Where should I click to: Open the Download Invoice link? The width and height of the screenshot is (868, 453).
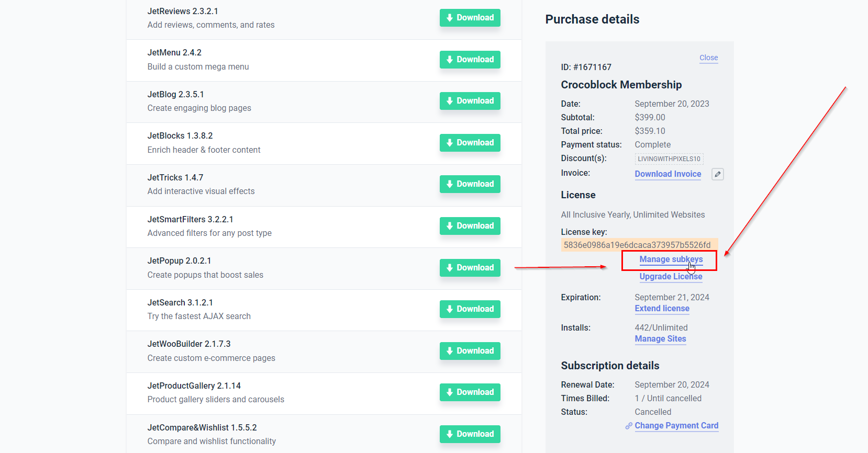pyautogui.click(x=667, y=174)
